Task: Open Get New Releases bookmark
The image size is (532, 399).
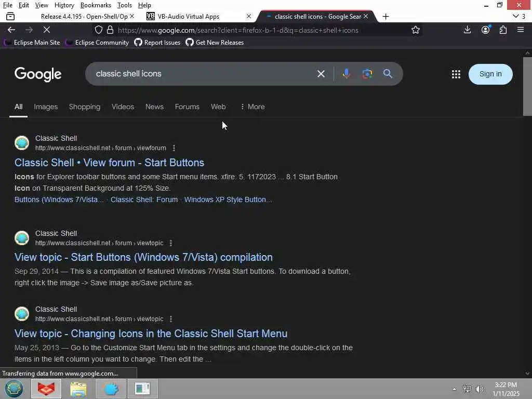Action: pyautogui.click(x=215, y=43)
